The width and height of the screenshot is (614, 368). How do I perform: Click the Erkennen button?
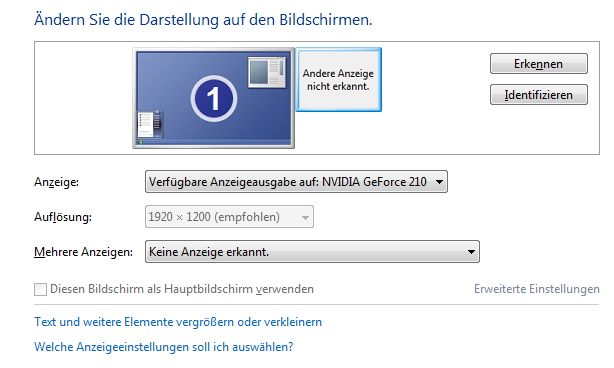(x=538, y=64)
